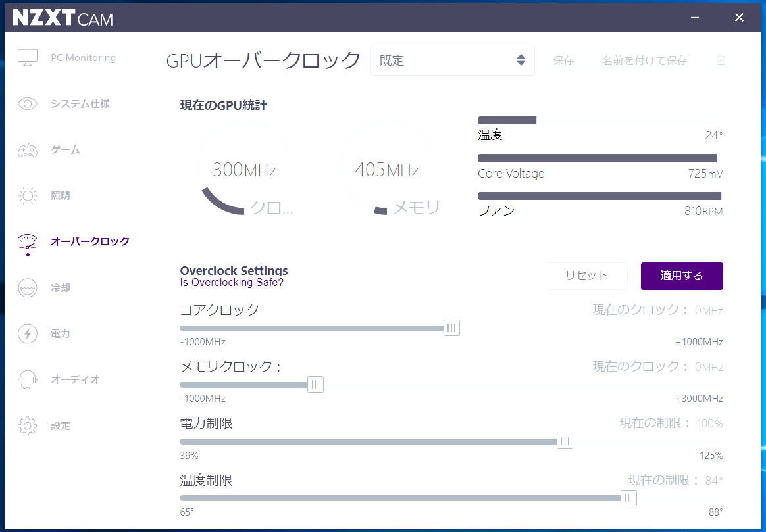
Task: Click the 65° temperature minimum label
Action: click(x=187, y=512)
